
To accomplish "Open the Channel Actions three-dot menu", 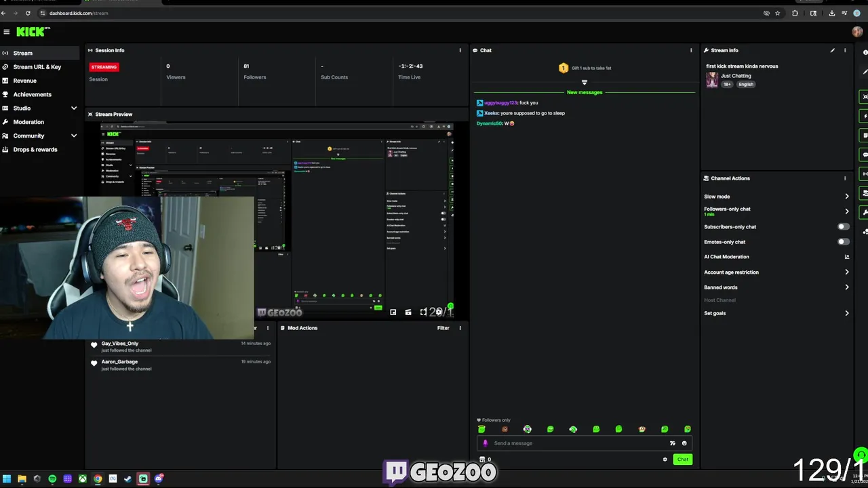I will [x=845, y=178].
